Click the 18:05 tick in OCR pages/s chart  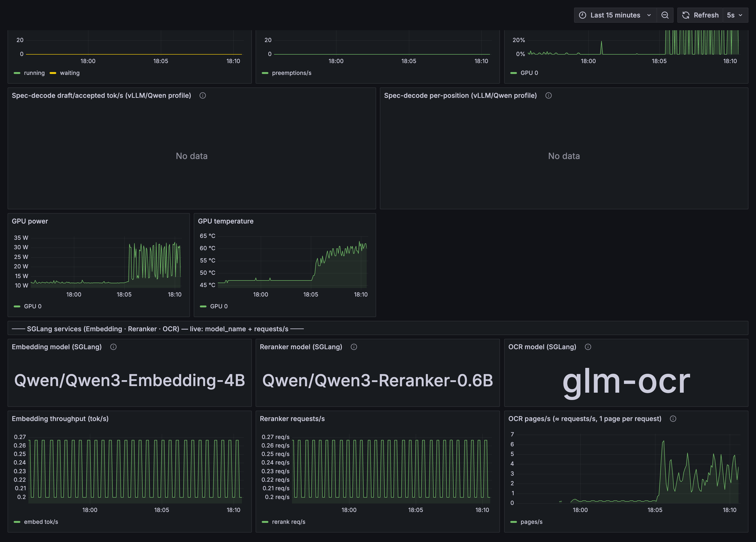coord(655,510)
